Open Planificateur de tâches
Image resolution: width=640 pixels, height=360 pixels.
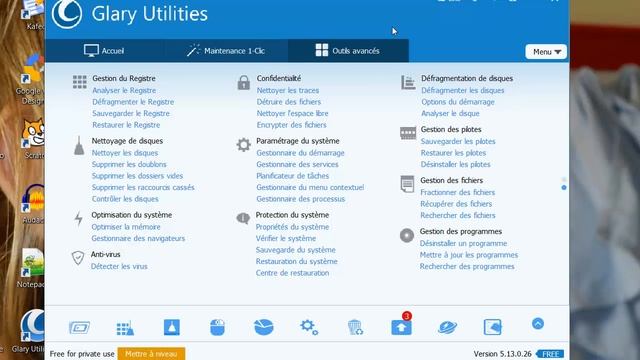coord(293,176)
